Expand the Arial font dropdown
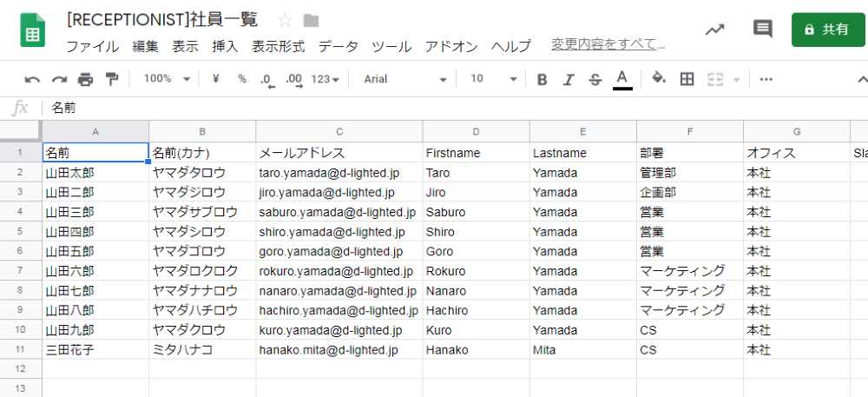This screenshot has height=397, width=868. point(405,79)
